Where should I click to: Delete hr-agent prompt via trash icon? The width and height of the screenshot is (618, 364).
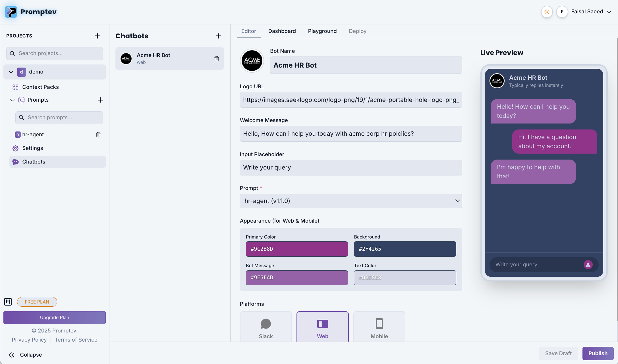[98, 135]
